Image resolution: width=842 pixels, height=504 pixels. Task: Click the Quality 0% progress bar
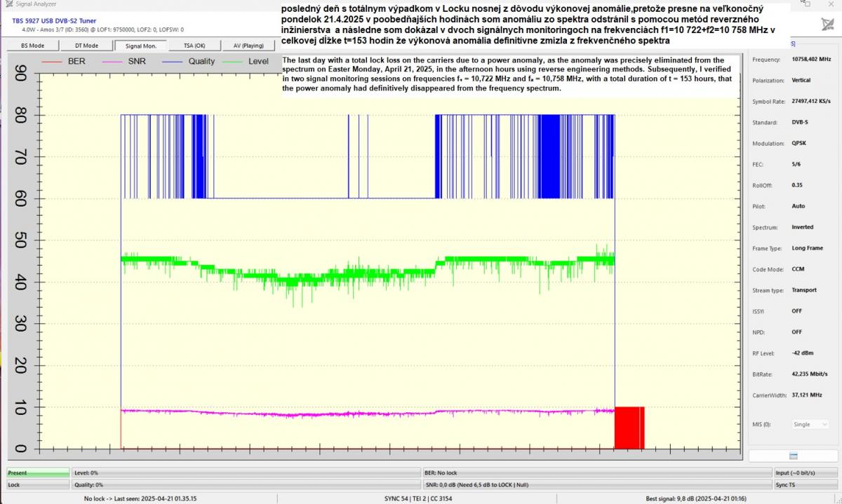246,484
